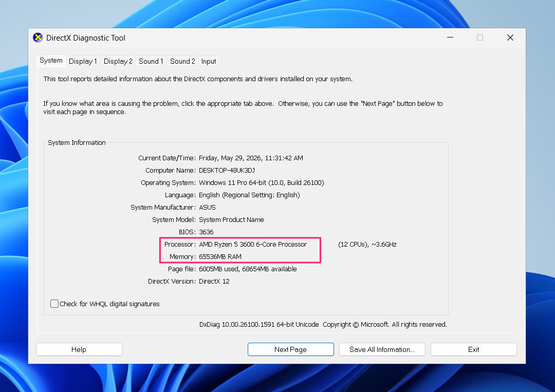
Task: Click the 65536MB RAM memory value
Action: pyautogui.click(x=220, y=256)
